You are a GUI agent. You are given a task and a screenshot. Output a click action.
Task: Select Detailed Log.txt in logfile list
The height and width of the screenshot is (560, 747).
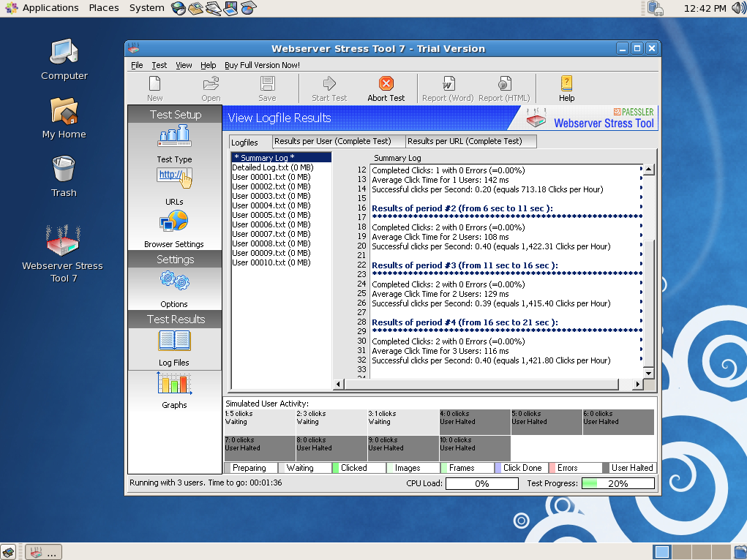tap(272, 167)
